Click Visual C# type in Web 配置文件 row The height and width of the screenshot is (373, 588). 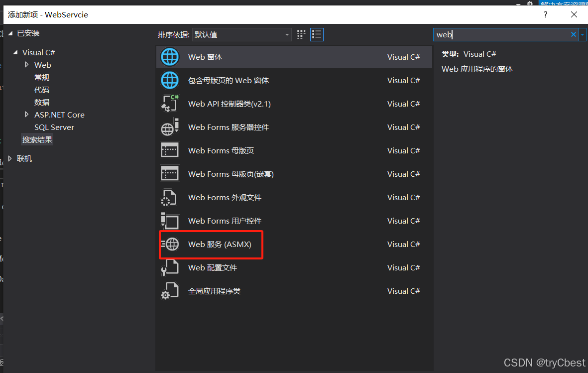[403, 267]
